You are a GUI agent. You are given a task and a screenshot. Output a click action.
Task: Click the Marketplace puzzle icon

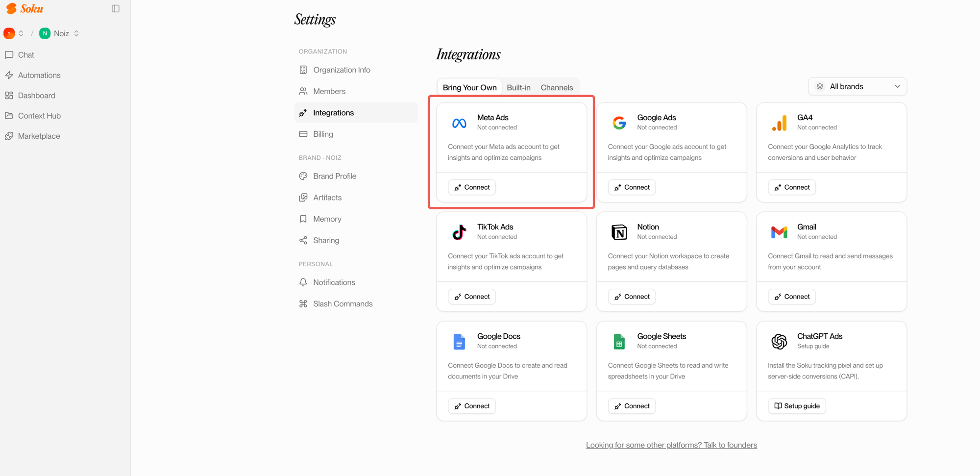(9, 136)
